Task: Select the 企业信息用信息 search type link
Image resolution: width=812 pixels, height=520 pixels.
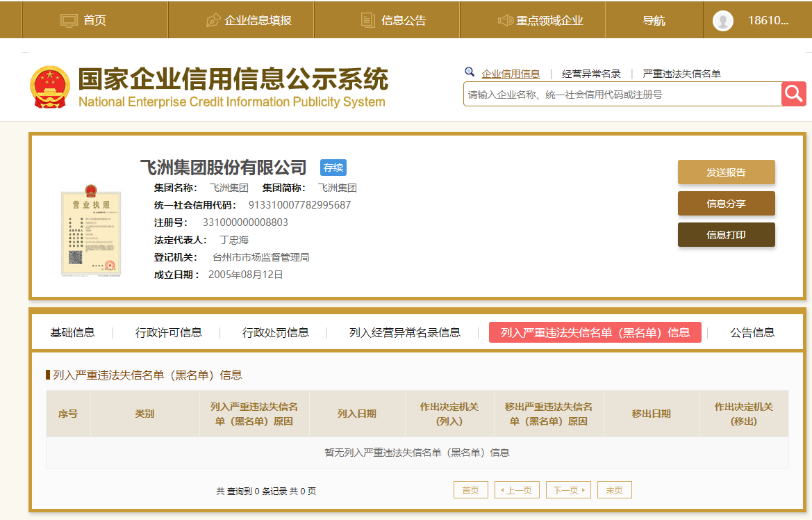Action: (511, 74)
